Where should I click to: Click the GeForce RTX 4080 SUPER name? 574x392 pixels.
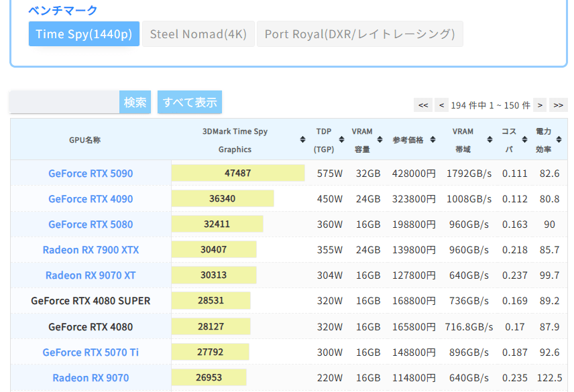tap(91, 301)
